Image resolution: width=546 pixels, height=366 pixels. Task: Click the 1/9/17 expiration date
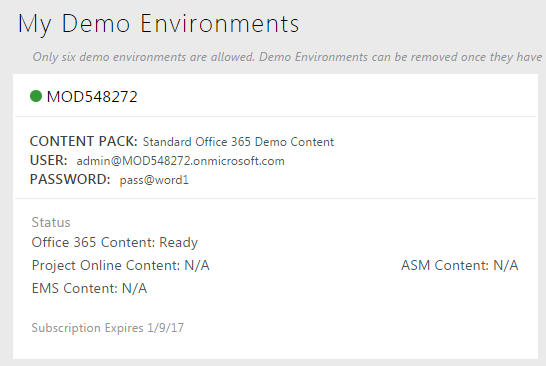(165, 328)
